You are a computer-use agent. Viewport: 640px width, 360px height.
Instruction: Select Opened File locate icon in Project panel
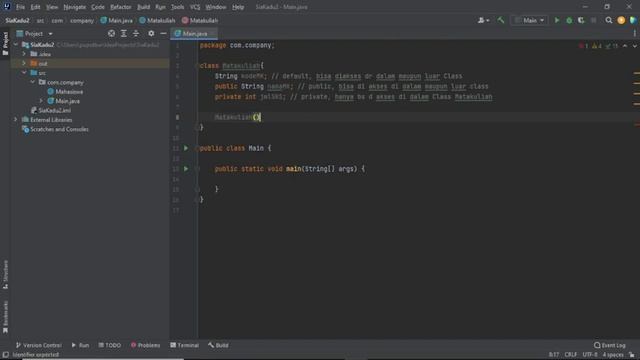(111, 33)
